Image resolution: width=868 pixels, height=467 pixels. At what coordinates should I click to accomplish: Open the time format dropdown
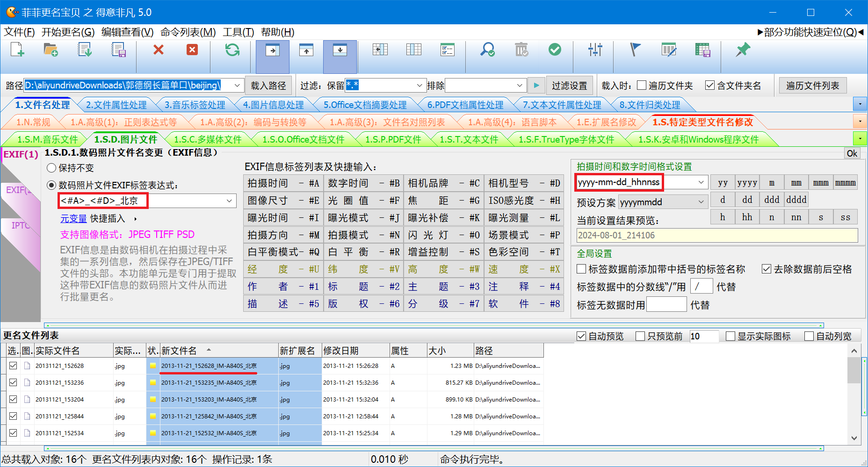point(701,182)
